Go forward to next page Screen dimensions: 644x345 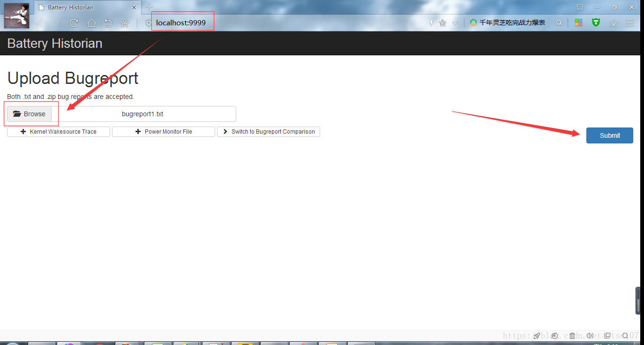56,22
